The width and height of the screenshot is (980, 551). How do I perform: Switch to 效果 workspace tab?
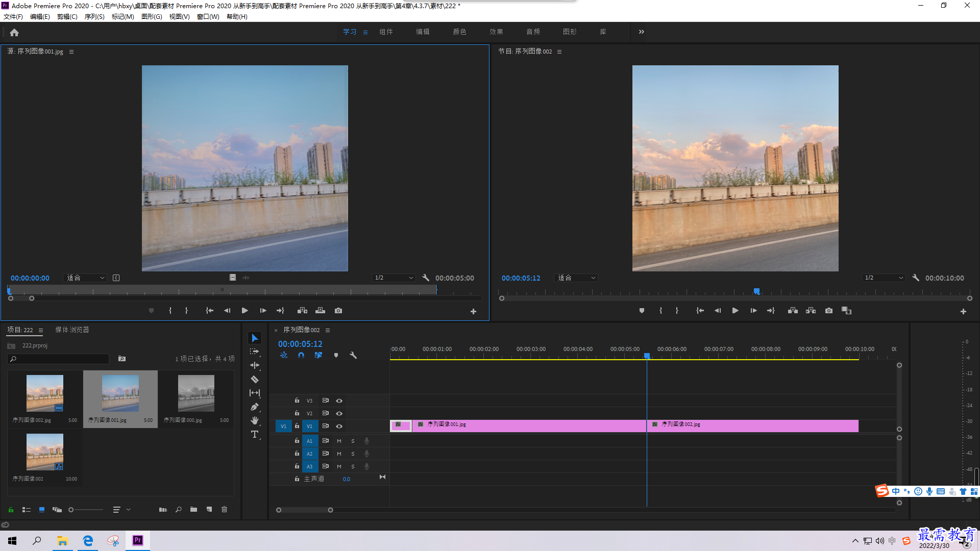(x=496, y=32)
